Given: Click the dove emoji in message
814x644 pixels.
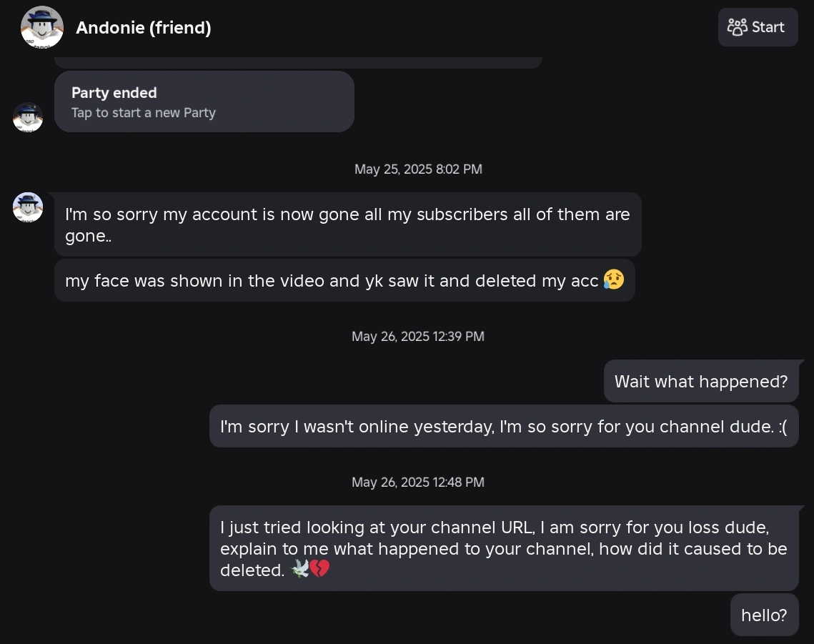Looking at the screenshot, I should click(x=299, y=570).
